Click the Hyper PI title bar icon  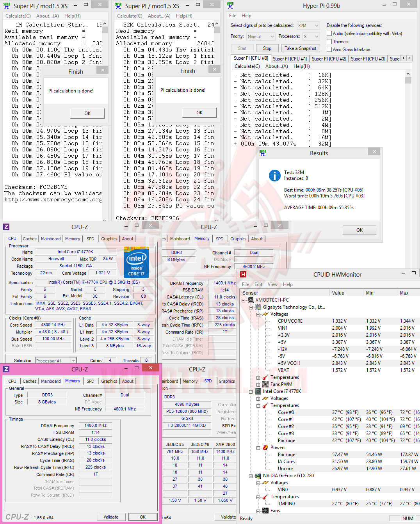click(x=230, y=5)
